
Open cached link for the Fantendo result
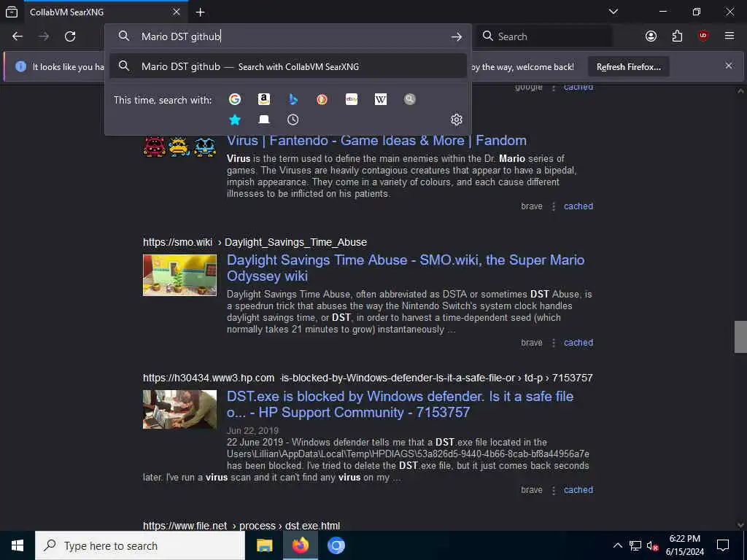578,206
